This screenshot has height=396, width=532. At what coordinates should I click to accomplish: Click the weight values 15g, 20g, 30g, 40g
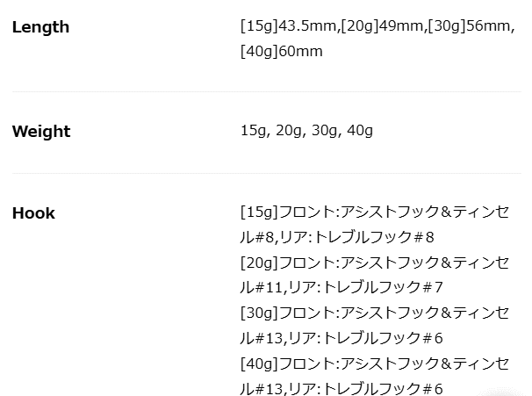(x=306, y=131)
